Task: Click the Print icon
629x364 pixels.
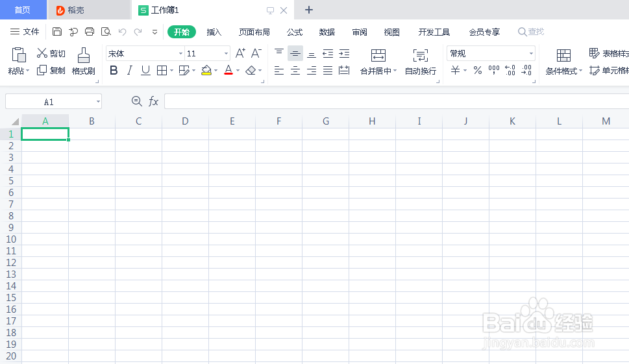Action: point(90,32)
